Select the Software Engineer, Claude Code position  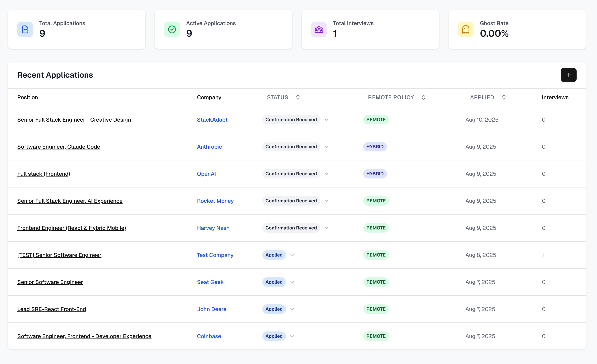click(x=59, y=147)
